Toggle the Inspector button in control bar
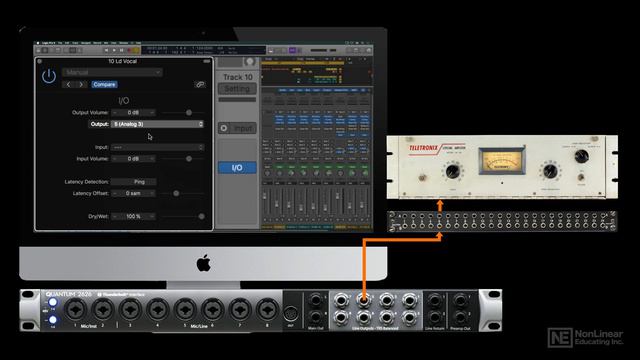The height and width of the screenshot is (360, 640). (x=45, y=50)
